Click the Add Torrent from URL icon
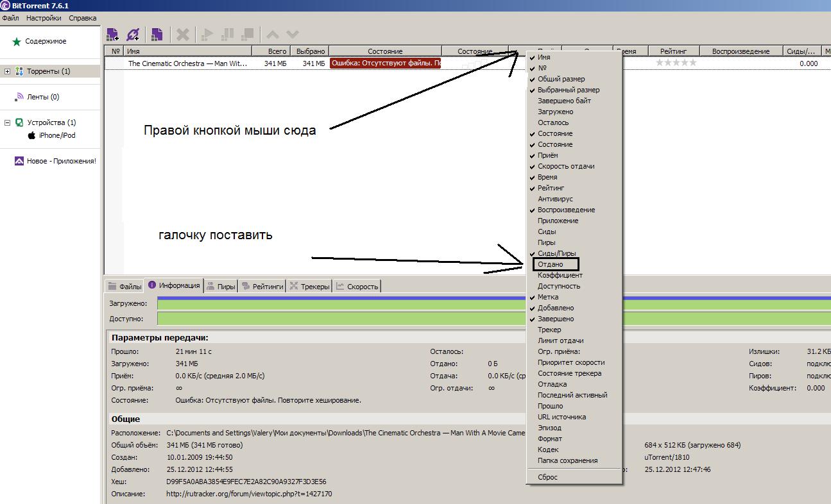831x504 pixels. [133, 34]
